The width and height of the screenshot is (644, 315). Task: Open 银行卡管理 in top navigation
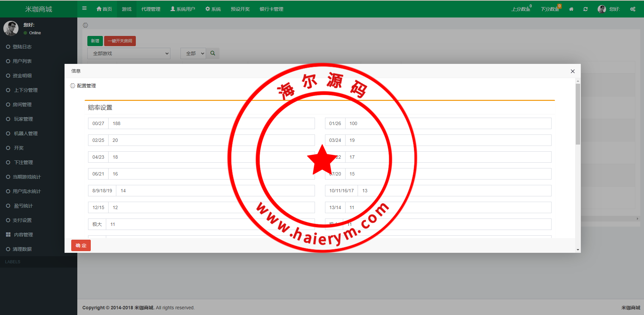click(x=271, y=9)
